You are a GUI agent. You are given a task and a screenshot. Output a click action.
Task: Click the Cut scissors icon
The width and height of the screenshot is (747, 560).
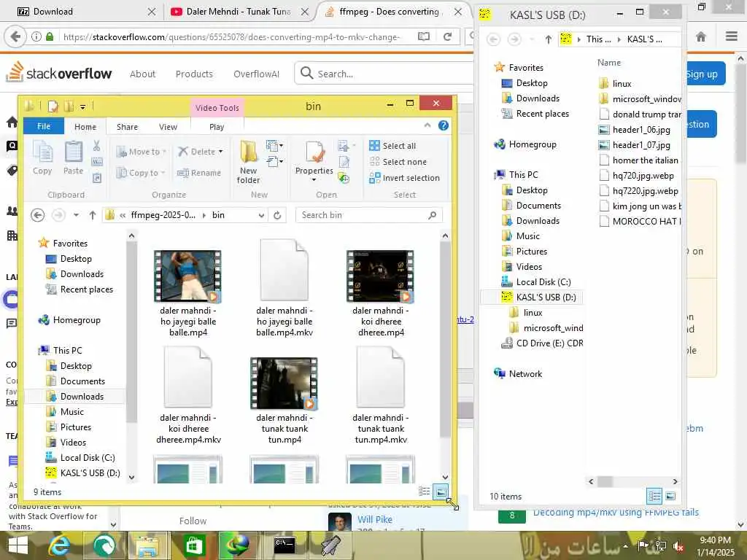(x=97, y=146)
